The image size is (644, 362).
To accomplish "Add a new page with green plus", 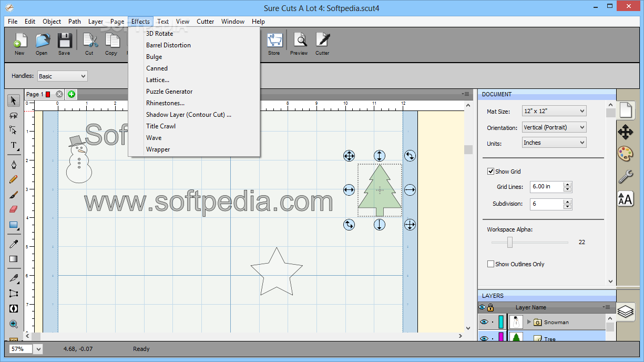I will coord(71,94).
